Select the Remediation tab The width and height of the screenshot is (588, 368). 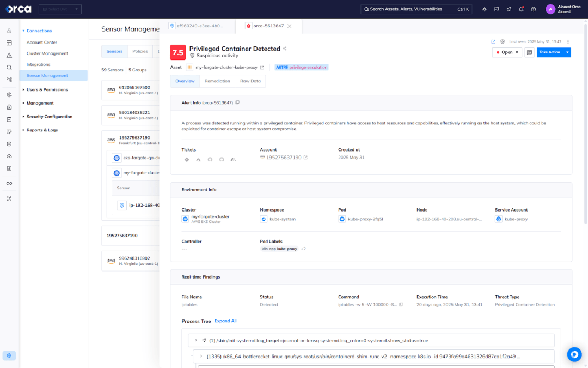click(217, 81)
